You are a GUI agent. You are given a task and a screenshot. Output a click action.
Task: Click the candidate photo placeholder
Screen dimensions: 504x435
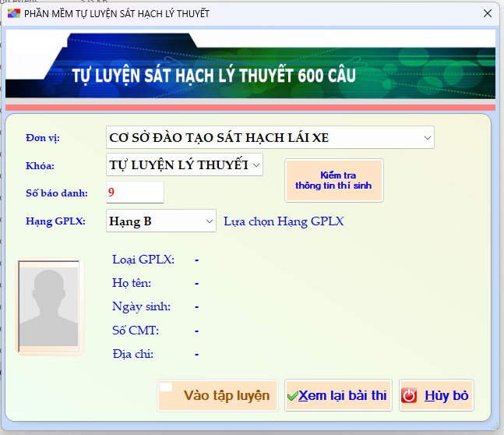tap(49, 306)
